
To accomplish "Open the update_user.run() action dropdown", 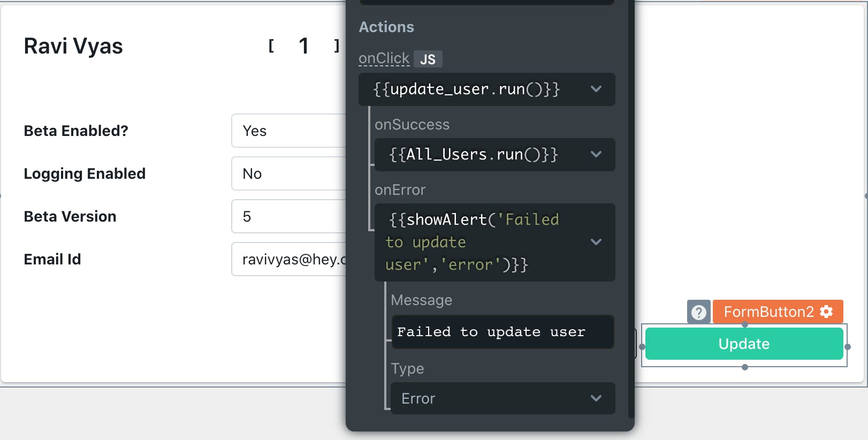I will coord(596,89).
